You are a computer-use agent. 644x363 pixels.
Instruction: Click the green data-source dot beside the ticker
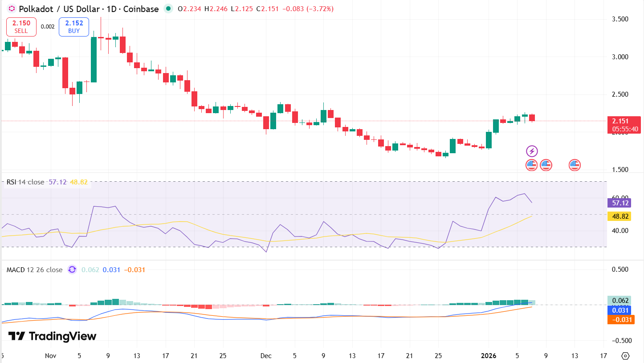[x=167, y=8]
